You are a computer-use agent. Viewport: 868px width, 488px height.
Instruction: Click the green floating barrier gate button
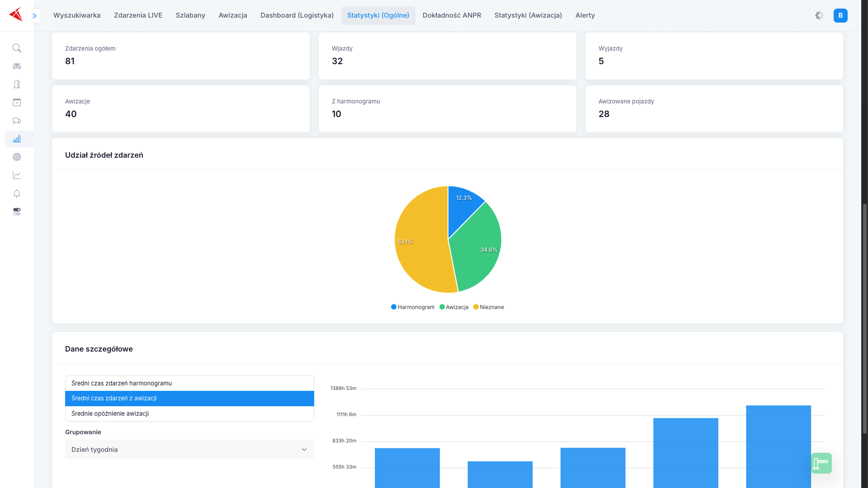click(821, 463)
